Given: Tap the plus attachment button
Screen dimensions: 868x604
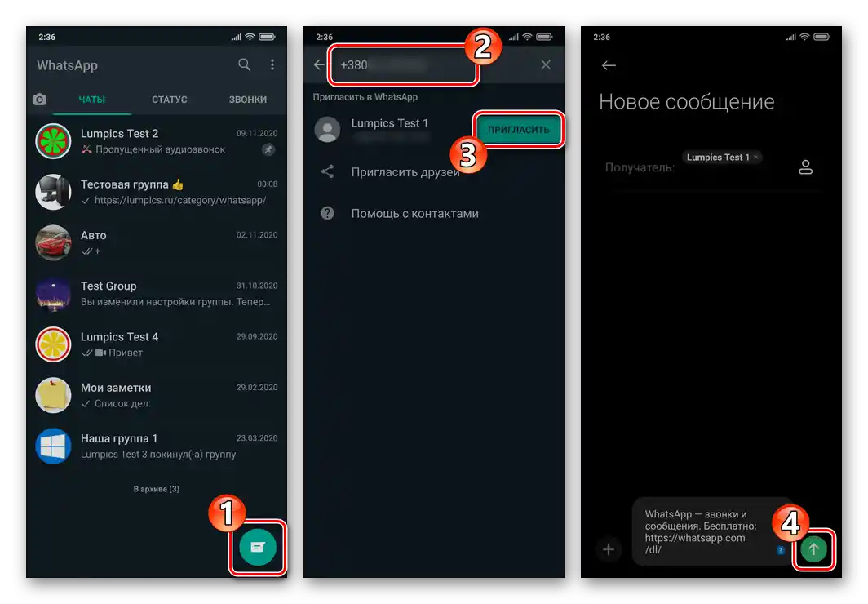Looking at the screenshot, I should [609, 549].
